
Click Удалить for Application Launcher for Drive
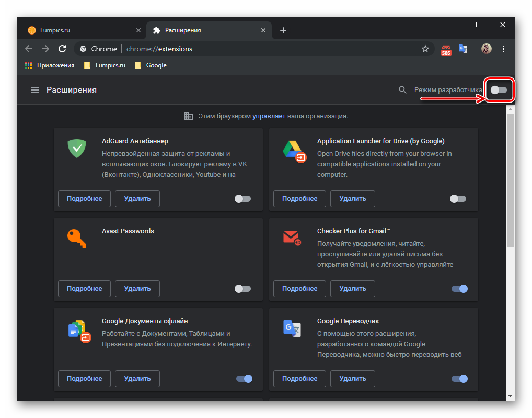point(352,199)
